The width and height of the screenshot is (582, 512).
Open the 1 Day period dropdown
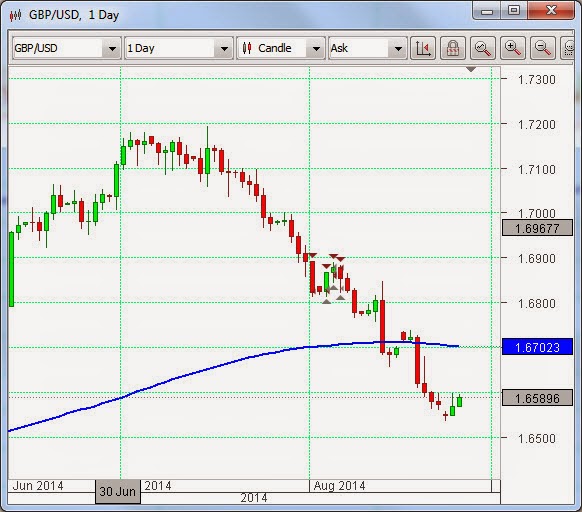[x=224, y=49]
